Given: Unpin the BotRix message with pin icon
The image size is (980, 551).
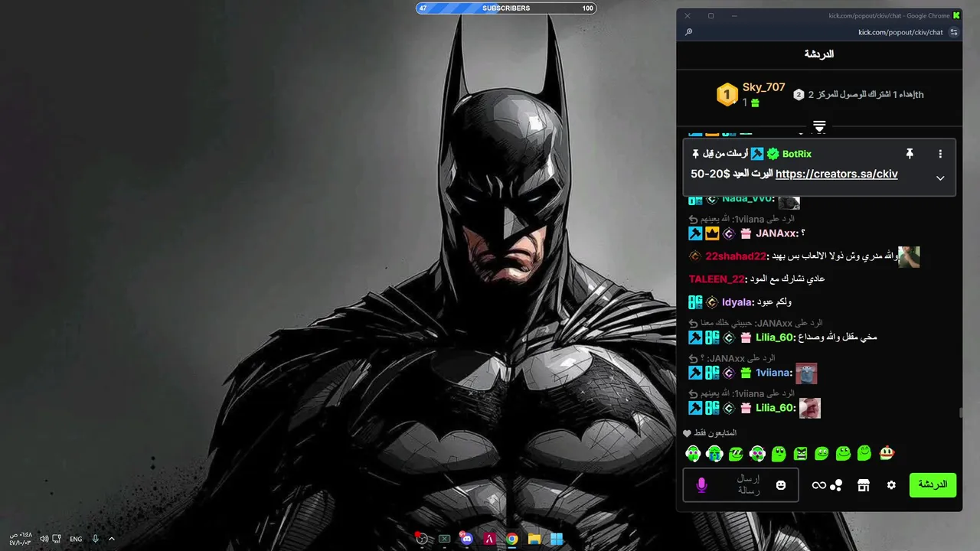Looking at the screenshot, I should pos(910,154).
